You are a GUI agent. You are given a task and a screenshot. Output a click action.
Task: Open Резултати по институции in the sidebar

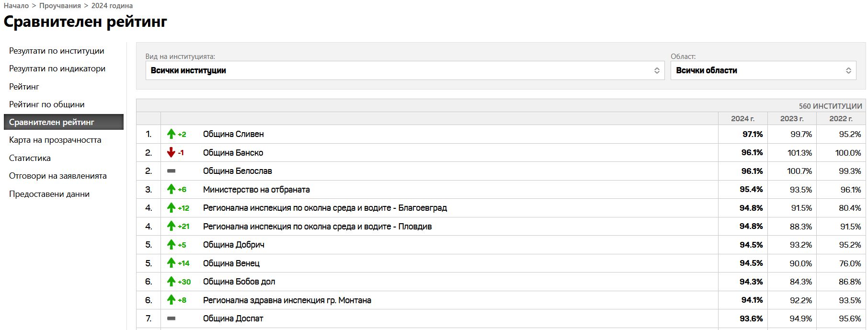coord(57,51)
